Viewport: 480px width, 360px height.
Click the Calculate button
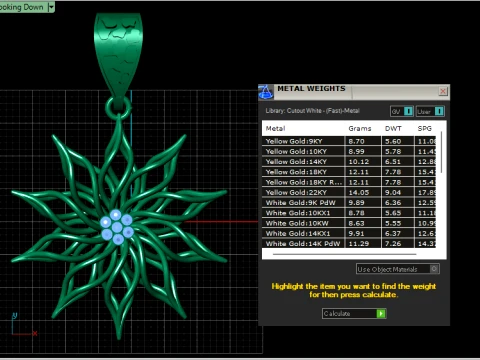(354, 313)
